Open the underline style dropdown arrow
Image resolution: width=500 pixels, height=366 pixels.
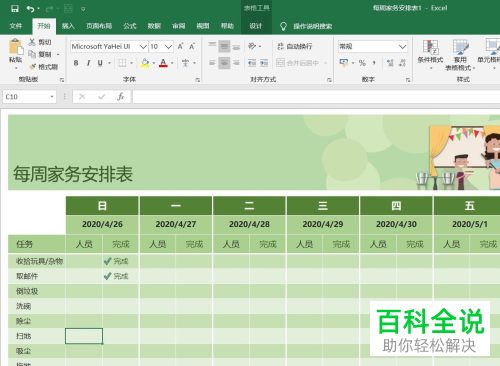(x=109, y=63)
